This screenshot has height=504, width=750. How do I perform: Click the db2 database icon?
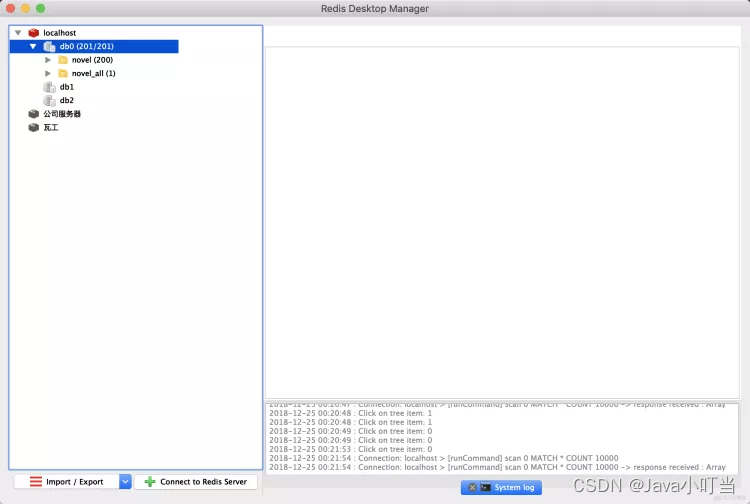pyautogui.click(x=49, y=100)
